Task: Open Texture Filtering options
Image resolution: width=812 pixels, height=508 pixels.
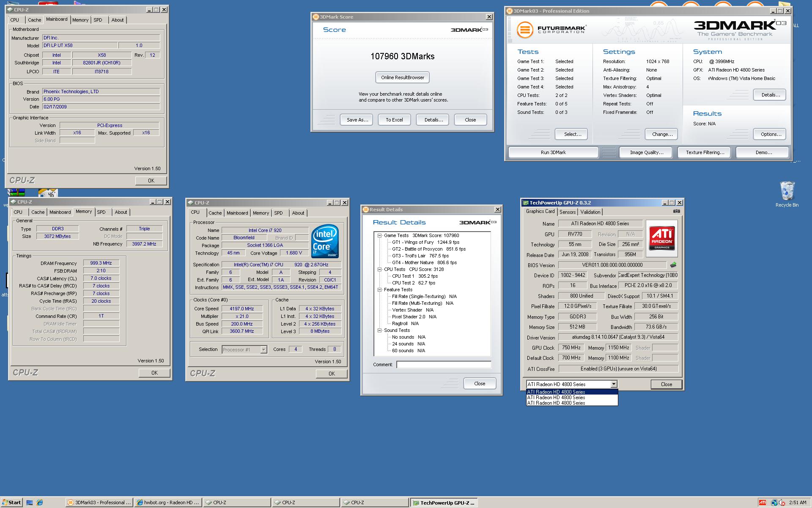Action: [705, 152]
